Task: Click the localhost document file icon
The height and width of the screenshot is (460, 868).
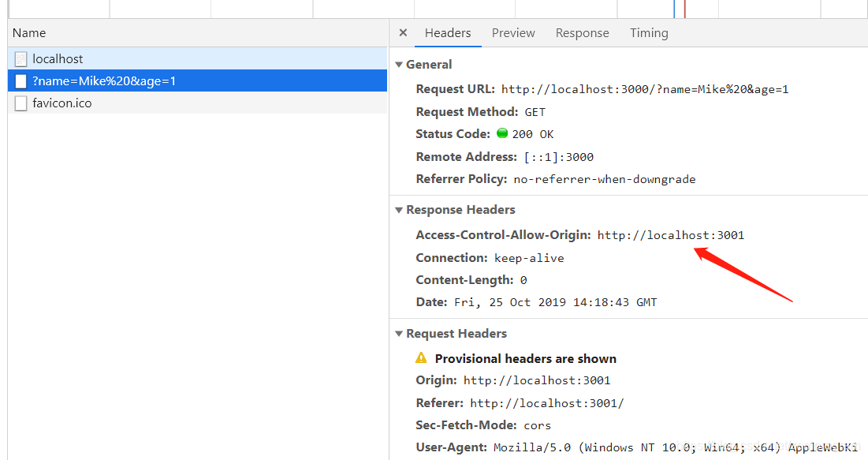Action: click(x=21, y=58)
